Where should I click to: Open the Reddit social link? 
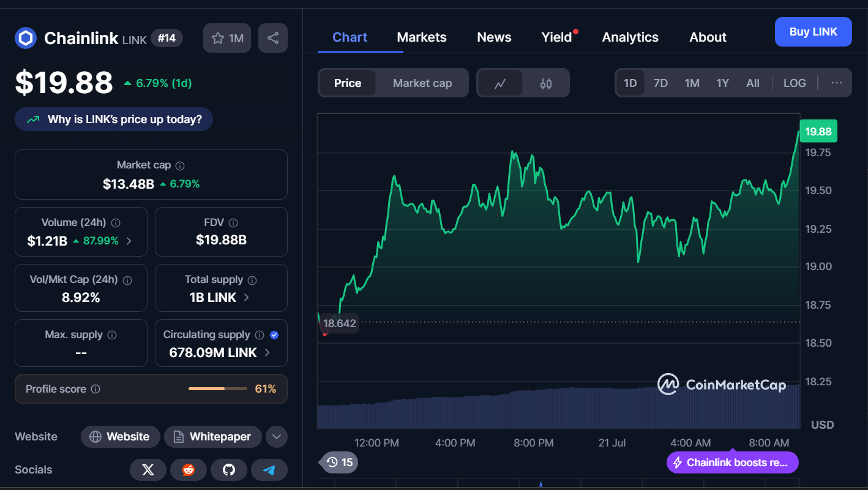click(x=189, y=470)
